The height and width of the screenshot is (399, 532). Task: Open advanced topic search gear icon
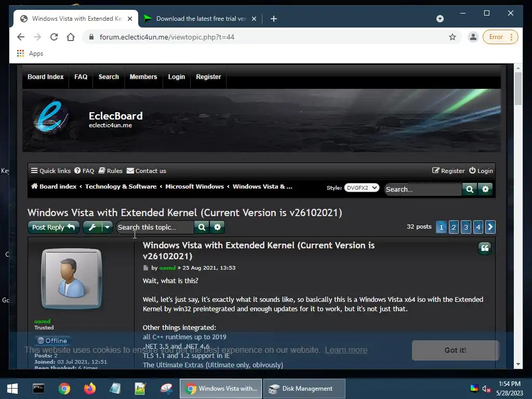pyautogui.click(x=217, y=228)
